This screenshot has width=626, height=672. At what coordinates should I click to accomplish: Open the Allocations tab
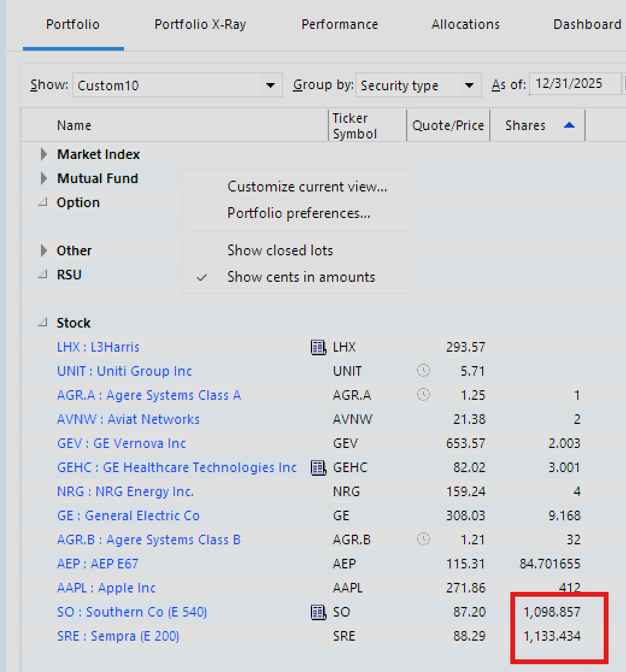click(465, 25)
